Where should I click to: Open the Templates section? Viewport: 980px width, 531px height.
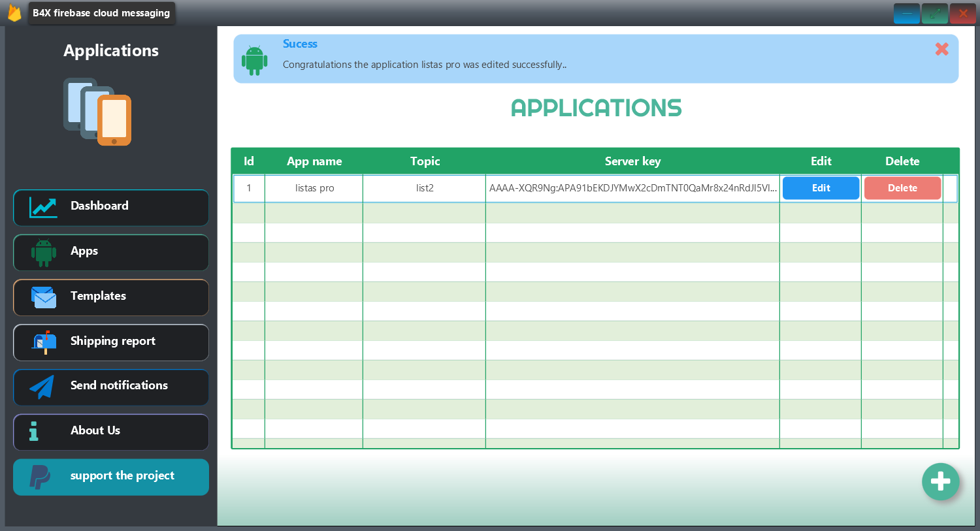click(x=111, y=297)
